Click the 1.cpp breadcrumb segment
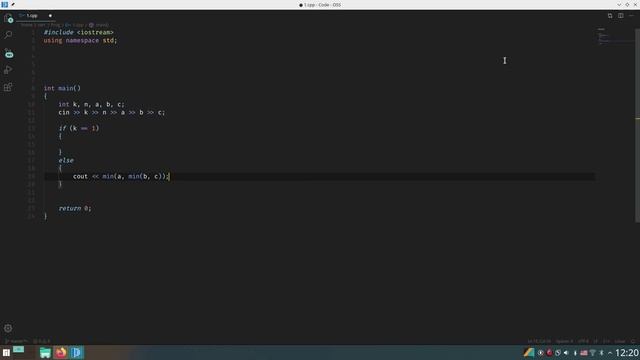The height and width of the screenshot is (360, 640). 75,25
